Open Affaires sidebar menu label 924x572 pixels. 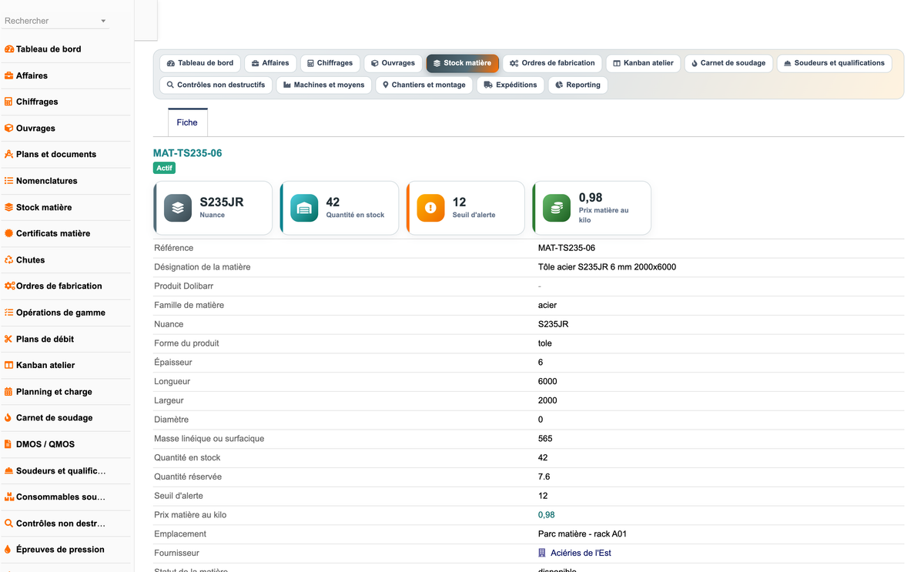tap(32, 75)
